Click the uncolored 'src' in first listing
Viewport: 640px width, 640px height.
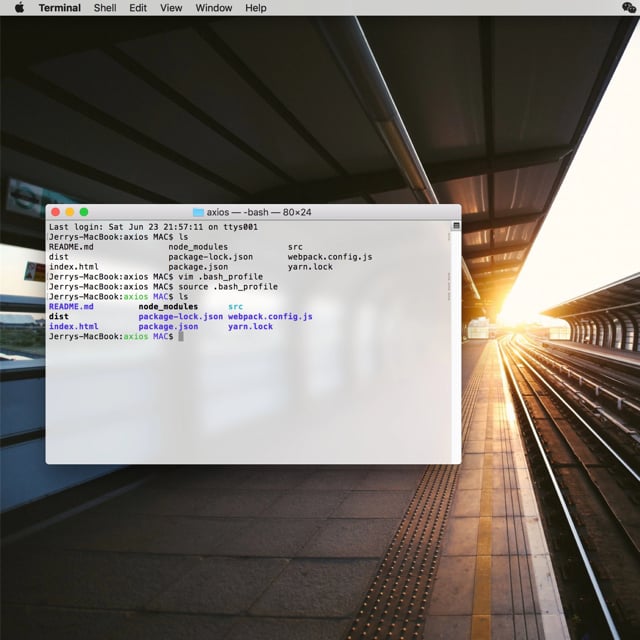tap(295, 247)
